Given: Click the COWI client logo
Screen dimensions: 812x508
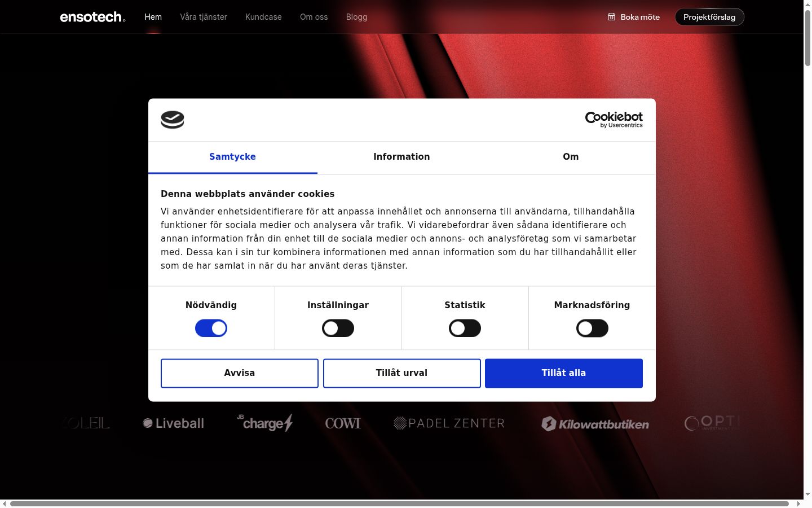Looking at the screenshot, I should [x=343, y=423].
